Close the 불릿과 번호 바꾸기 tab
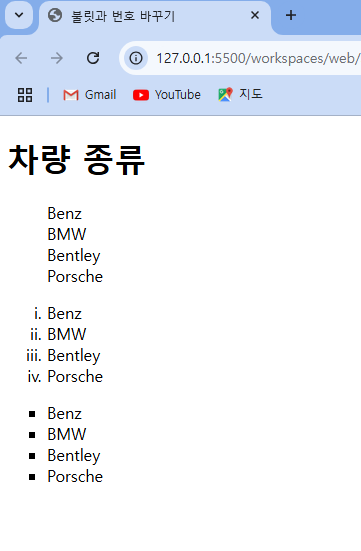361x551 pixels. point(255,15)
